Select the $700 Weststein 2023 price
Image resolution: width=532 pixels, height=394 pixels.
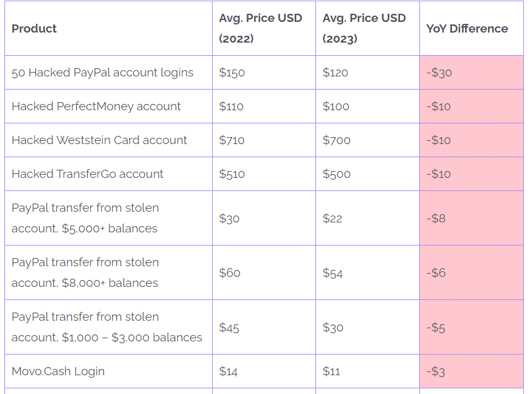pyautogui.click(x=336, y=140)
